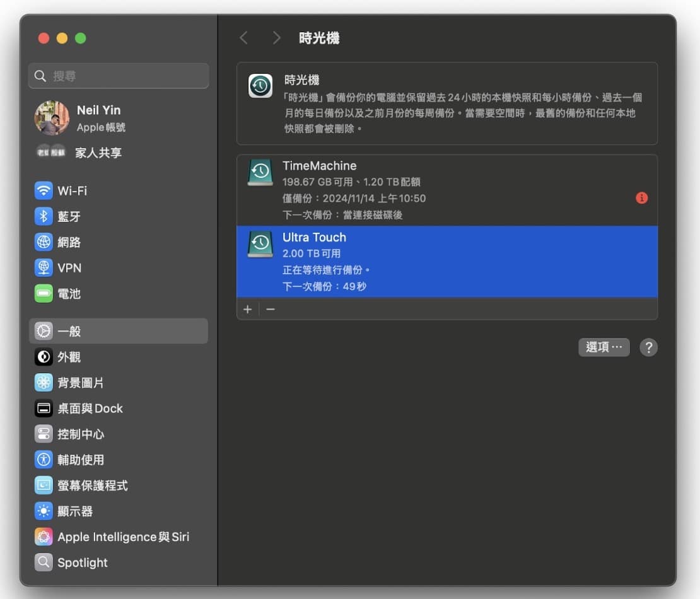The image size is (700, 599).
Task: Click the red close window button
Action: pyautogui.click(x=44, y=38)
